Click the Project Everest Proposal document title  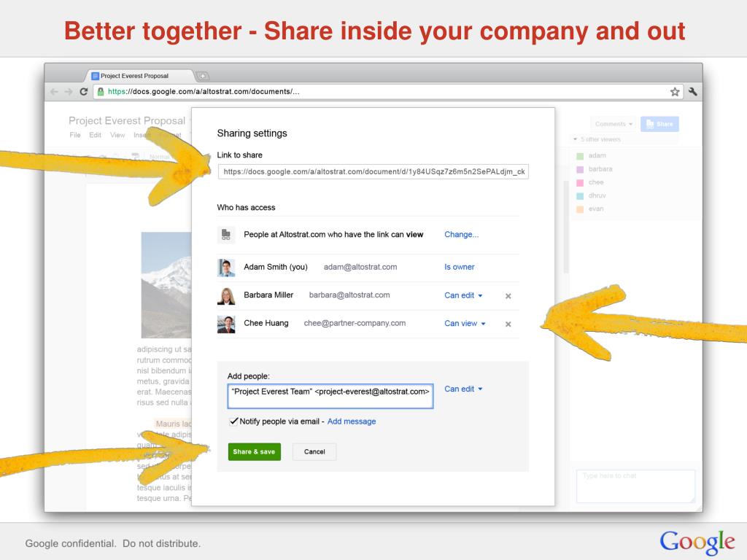(x=127, y=120)
